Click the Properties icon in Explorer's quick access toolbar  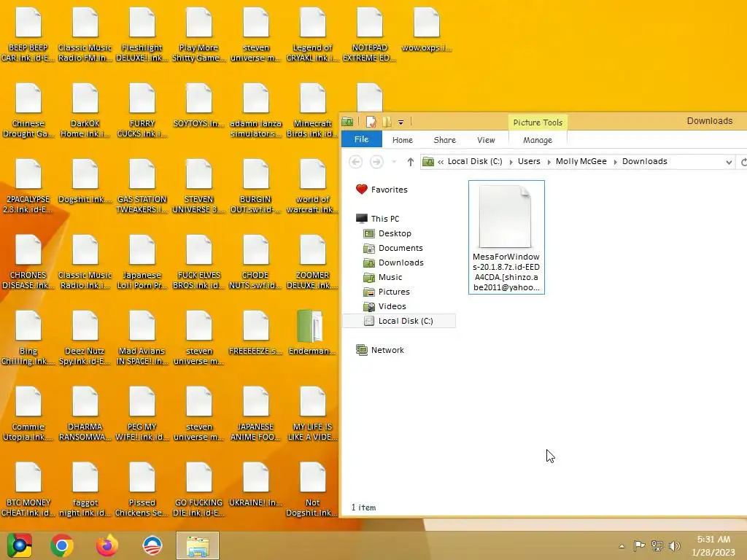tap(371, 122)
